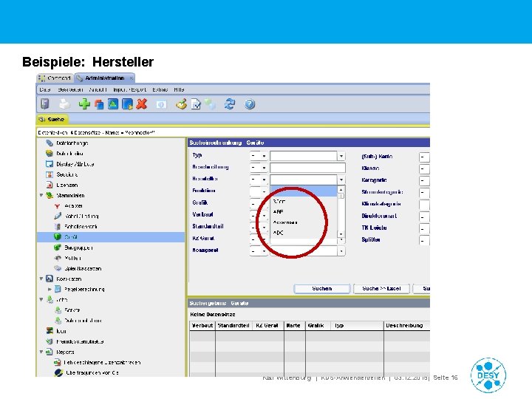532x399 pixels.
Task: Click the red-blue duplicate squares icon
Action: (x=99, y=104)
